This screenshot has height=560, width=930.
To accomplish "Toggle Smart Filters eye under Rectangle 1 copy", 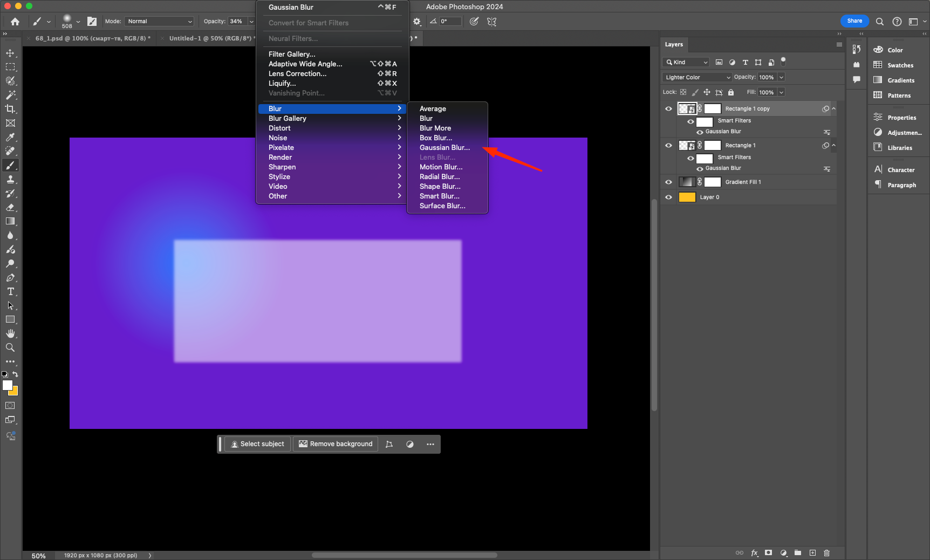I will [x=690, y=121].
